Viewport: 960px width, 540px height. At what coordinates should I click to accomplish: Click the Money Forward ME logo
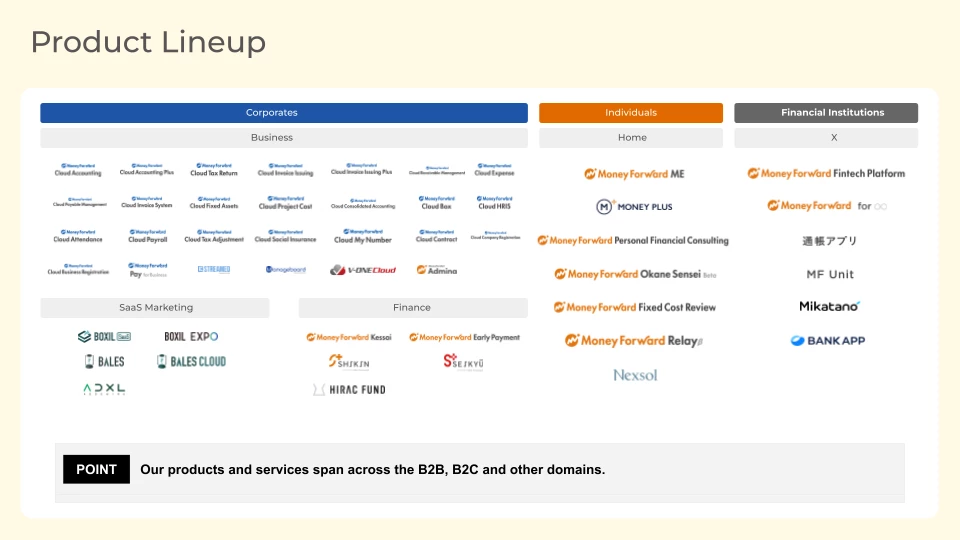634,174
